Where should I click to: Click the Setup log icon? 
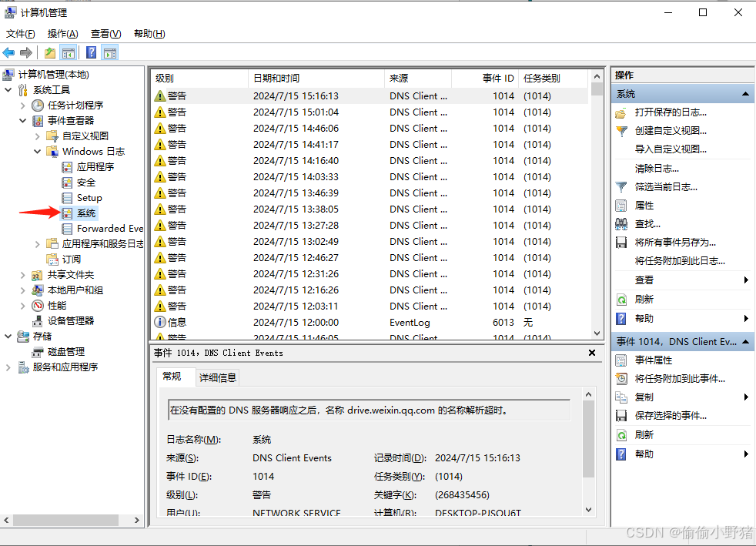(67, 198)
